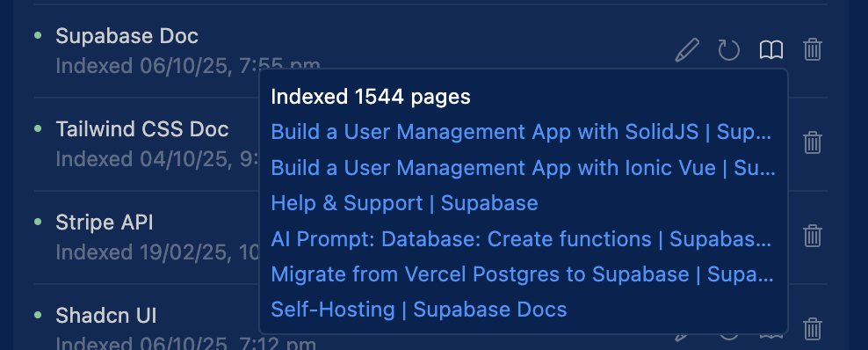Open Migrate from Vercel Postgres to Supabase link
Image resolution: width=868 pixels, height=350 pixels.
pyautogui.click(x=522, y=274)
